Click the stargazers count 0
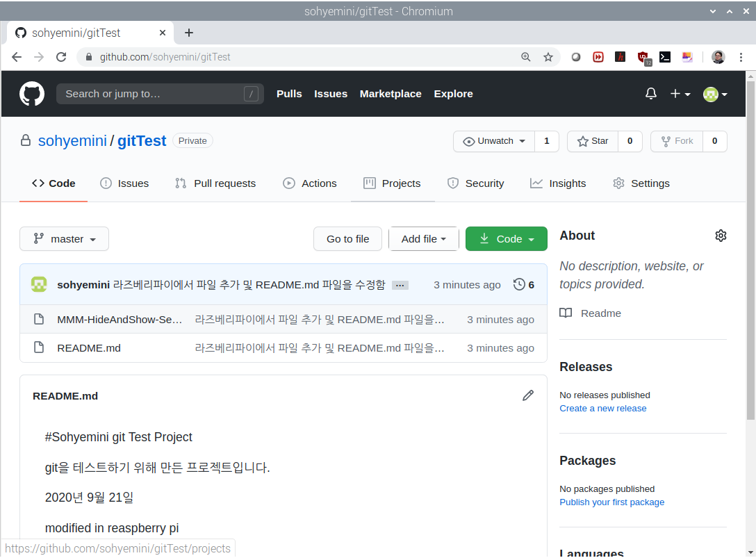756x558 pixels. 630,141
